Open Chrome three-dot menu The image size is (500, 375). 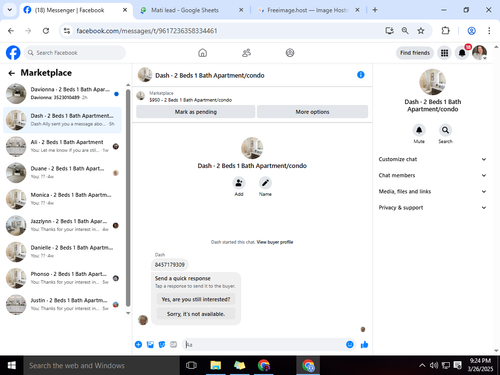[489, 31]
